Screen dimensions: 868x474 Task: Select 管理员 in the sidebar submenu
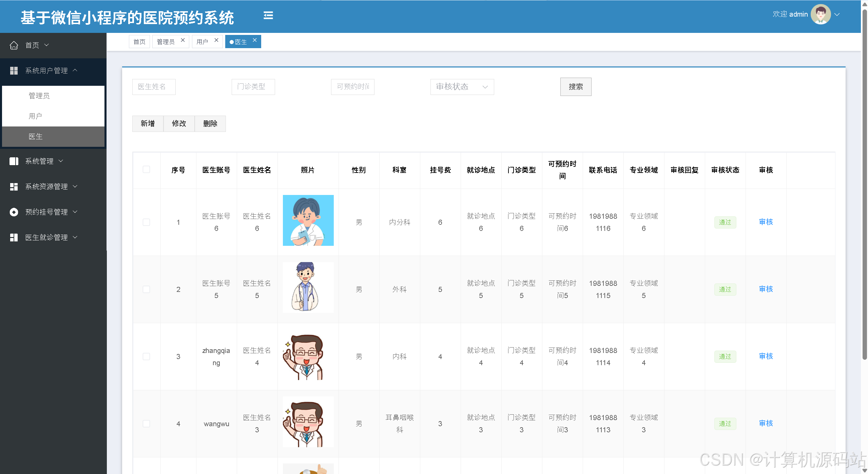pos(39,96)
